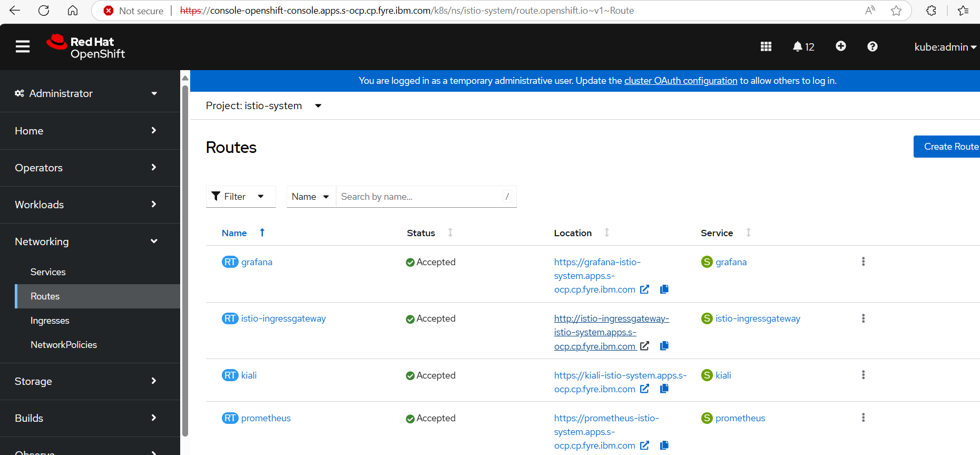Open the grafana route name link
This screenshot has height=455, width=980.
point(257,262)
